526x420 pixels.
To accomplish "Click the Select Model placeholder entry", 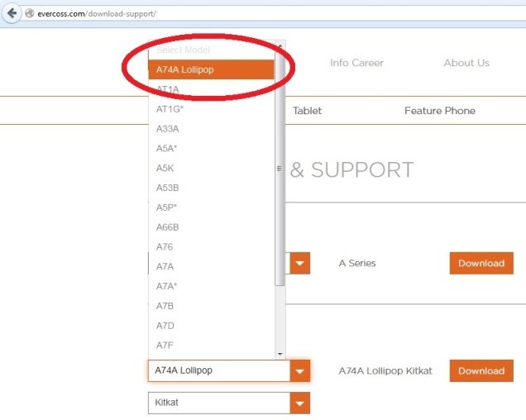I will [x=212, y=50].
